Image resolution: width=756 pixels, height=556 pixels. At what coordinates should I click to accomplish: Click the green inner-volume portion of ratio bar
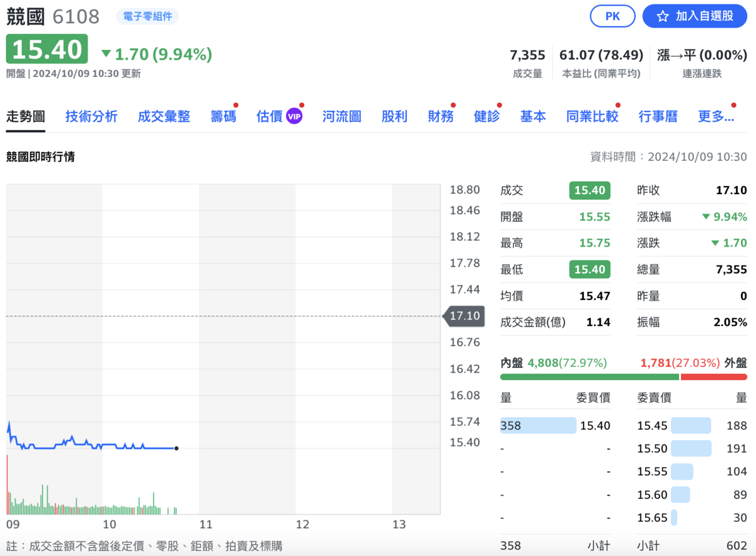coord(590,377)
